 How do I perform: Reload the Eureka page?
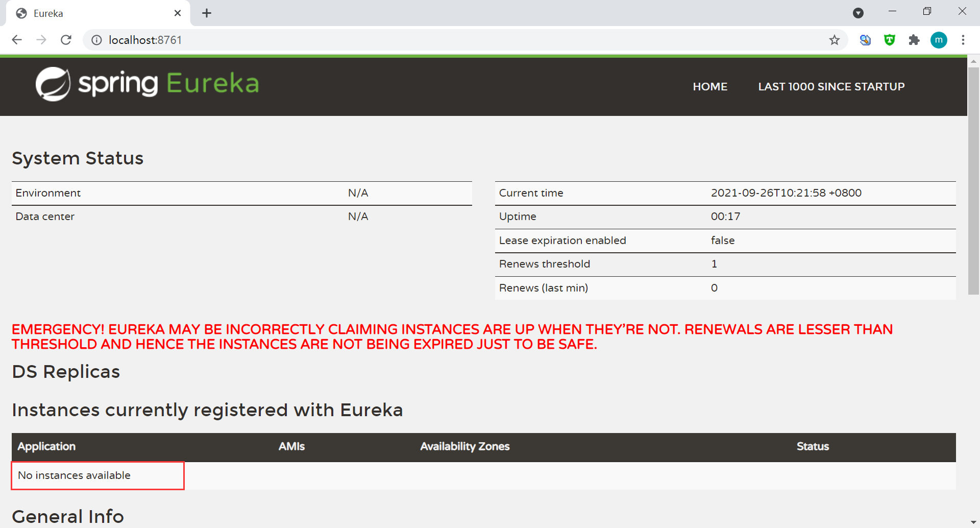(66, 40)
